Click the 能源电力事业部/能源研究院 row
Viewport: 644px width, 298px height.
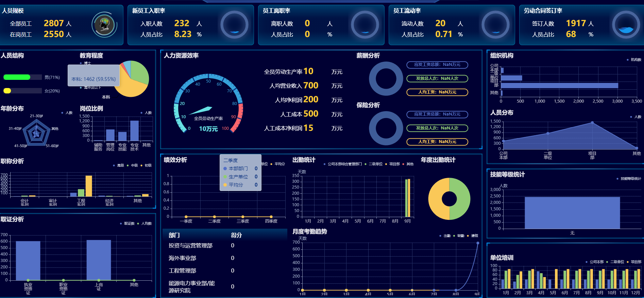tap(225, 287)
